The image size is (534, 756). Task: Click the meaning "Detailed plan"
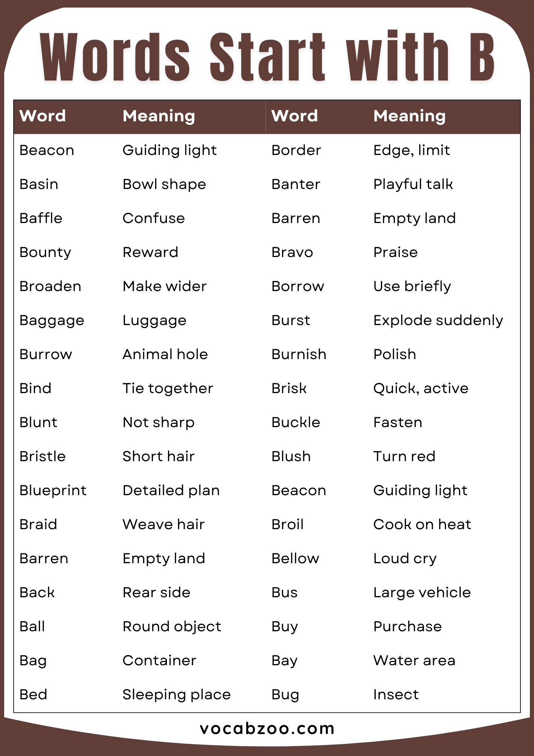171,490
